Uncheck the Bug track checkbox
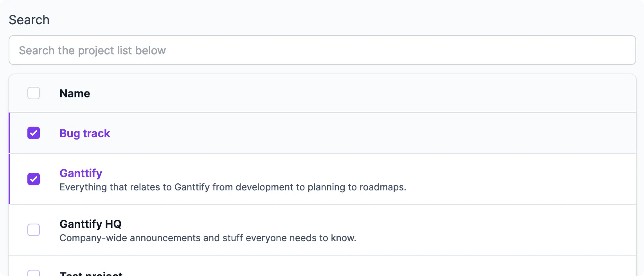Screen dimensions: 644x276 coord(34,133)
